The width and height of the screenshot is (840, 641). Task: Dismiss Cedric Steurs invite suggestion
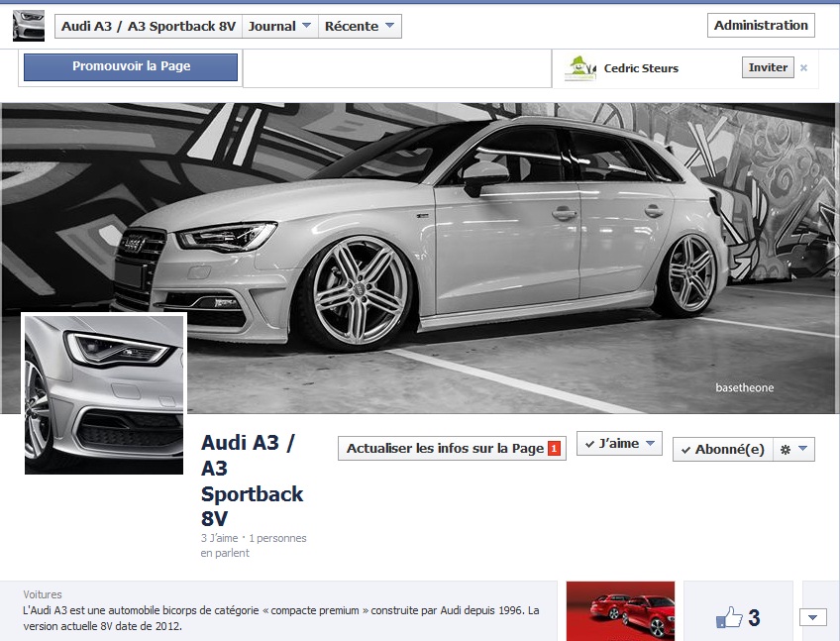click(803, 68)
